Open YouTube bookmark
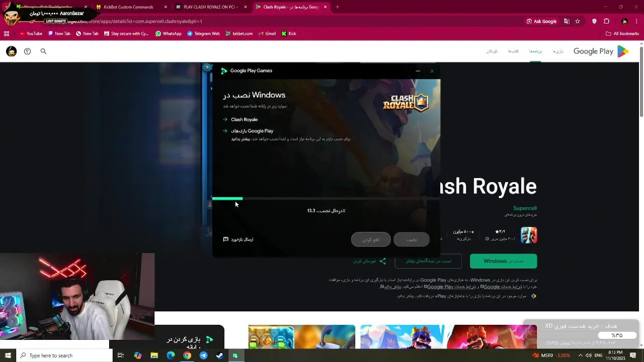Viewport: 644px width, 362px height. [x=31, y=34]
